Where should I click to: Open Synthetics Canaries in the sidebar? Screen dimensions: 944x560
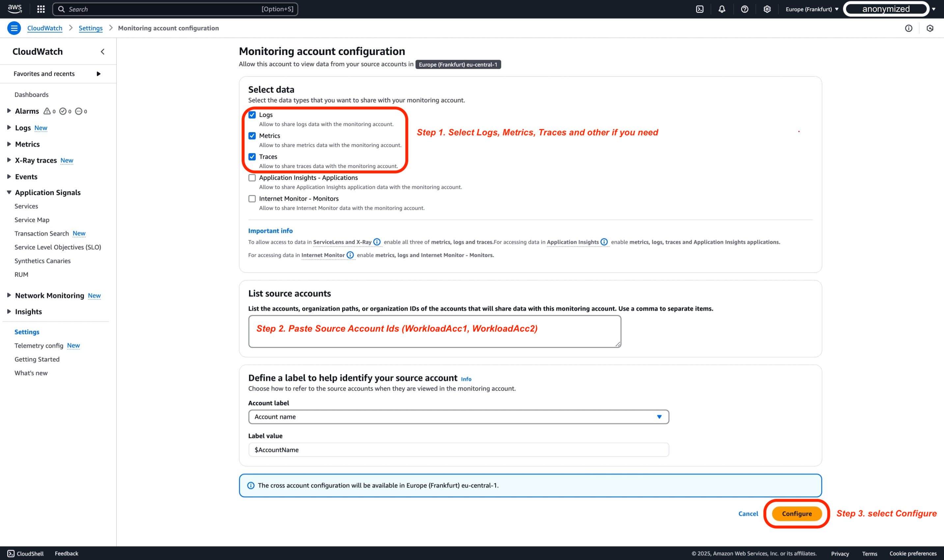(x=42, y=261)
